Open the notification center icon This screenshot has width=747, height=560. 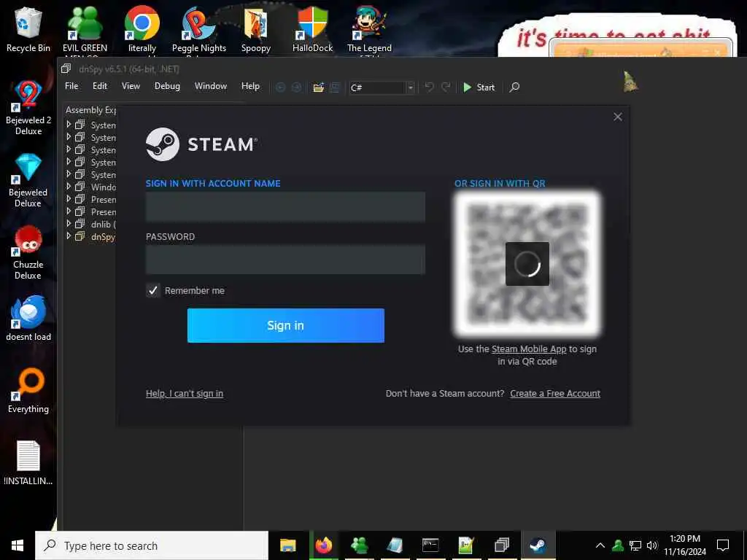(723, 545)
